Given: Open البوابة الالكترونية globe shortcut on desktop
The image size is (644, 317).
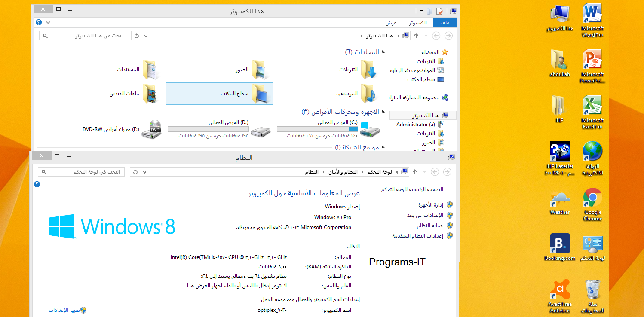Looking at the screenshot, I should [x=592, y=158].
